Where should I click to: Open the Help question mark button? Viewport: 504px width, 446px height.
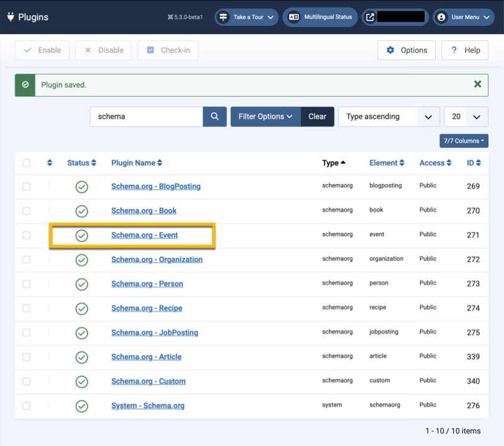click(464, 50)
